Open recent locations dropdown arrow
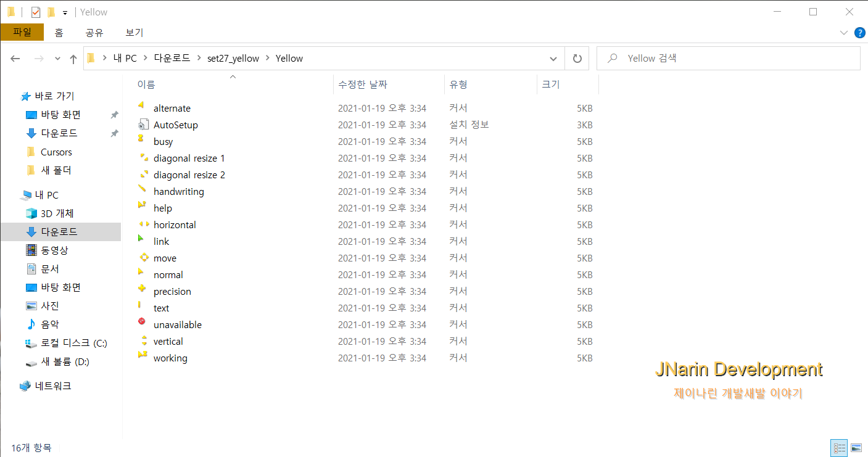The height and width of the screenshot is (457, 868). coord(58,59)
